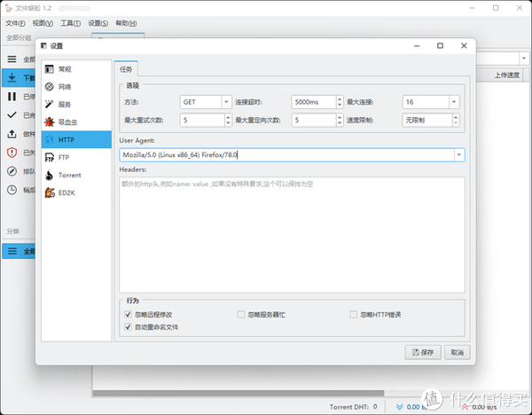Click the horizontal scrollbar in main window
This screenshot has width=532, height=415.
click(239, 394)
